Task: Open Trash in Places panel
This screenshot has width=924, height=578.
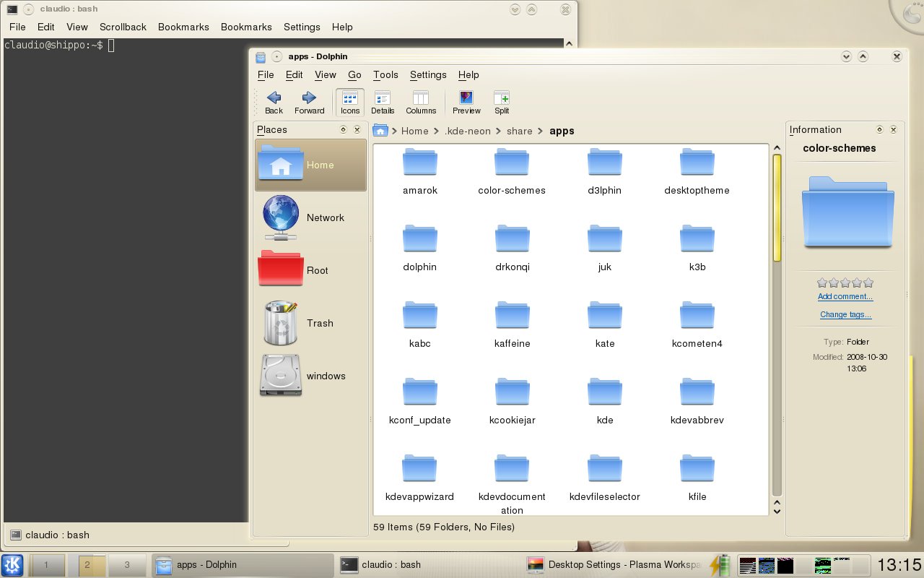Action: (x=310, y=323)
